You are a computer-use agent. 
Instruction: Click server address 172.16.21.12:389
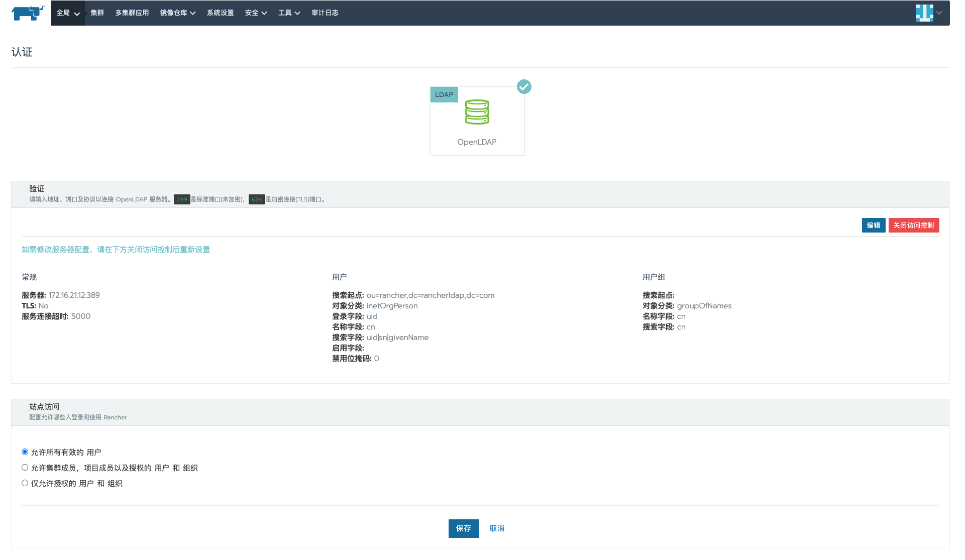(74, 295)
